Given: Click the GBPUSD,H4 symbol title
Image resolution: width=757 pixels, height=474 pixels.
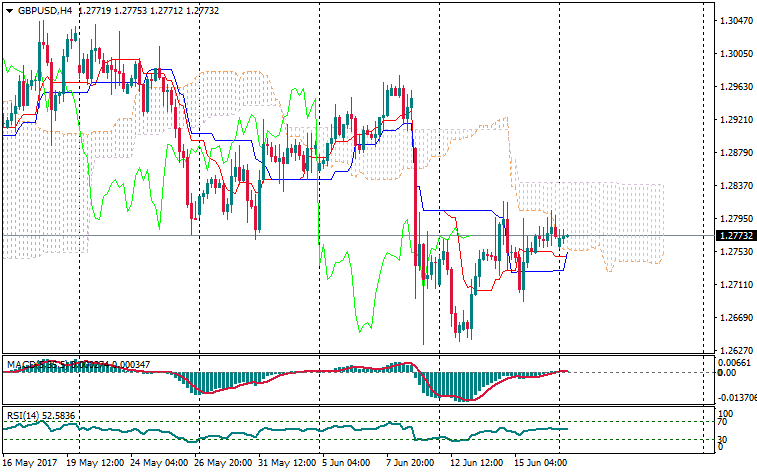Looking at the screenshot, I should tap(44, 11).
